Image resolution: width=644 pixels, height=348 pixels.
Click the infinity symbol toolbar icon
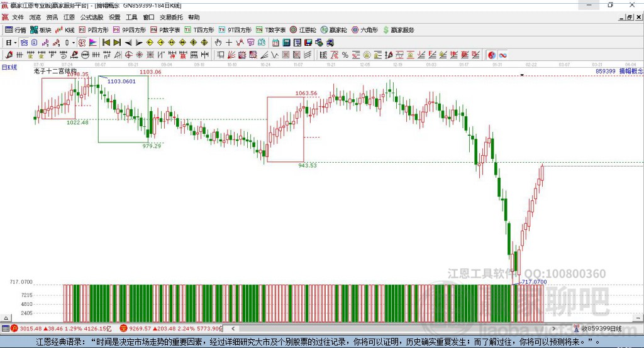[x=503, y=55]
